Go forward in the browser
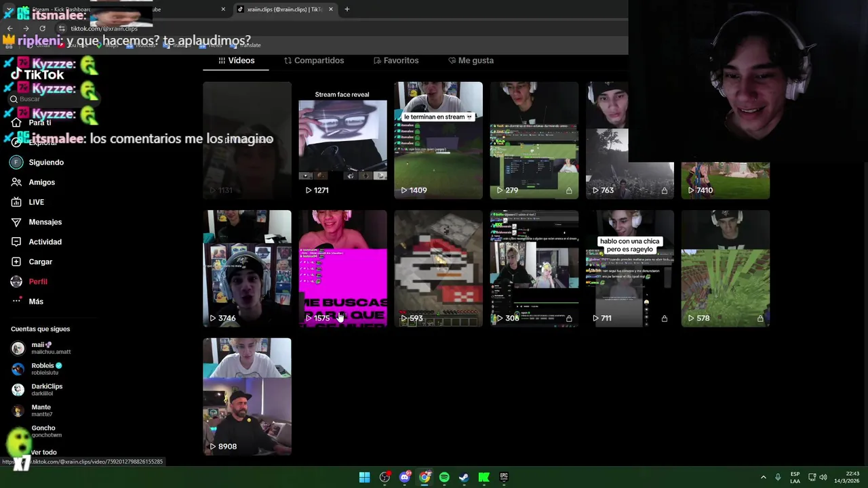868x488 pixels. 26,28
